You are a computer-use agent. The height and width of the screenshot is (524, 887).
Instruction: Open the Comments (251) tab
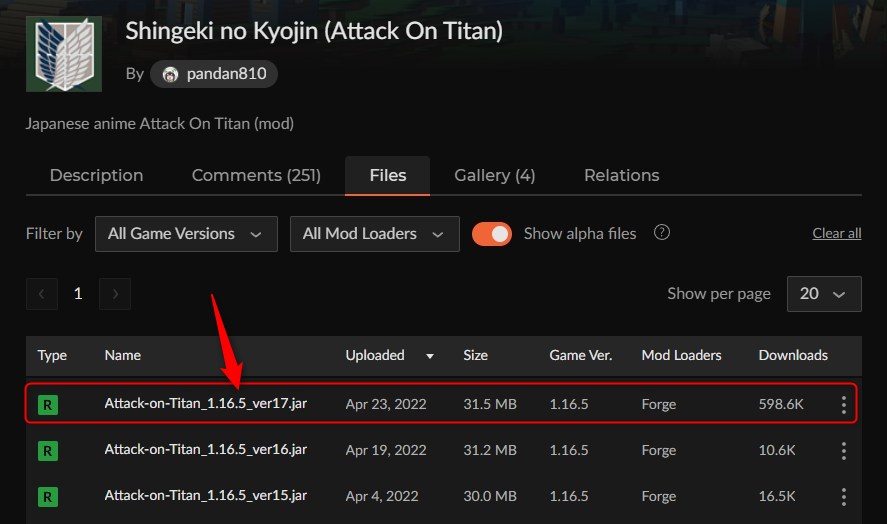click(256, 175)
